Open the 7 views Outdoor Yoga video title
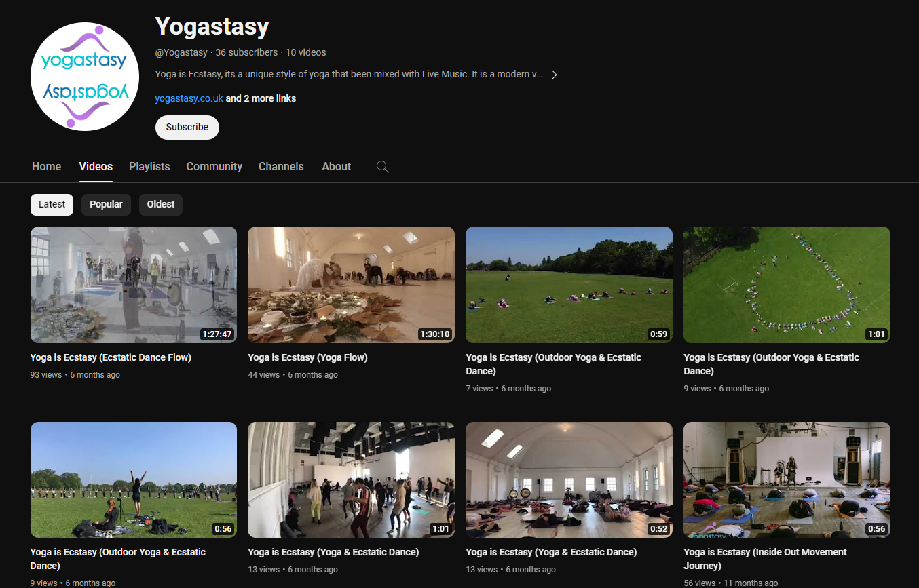 (x=553, y=365)
